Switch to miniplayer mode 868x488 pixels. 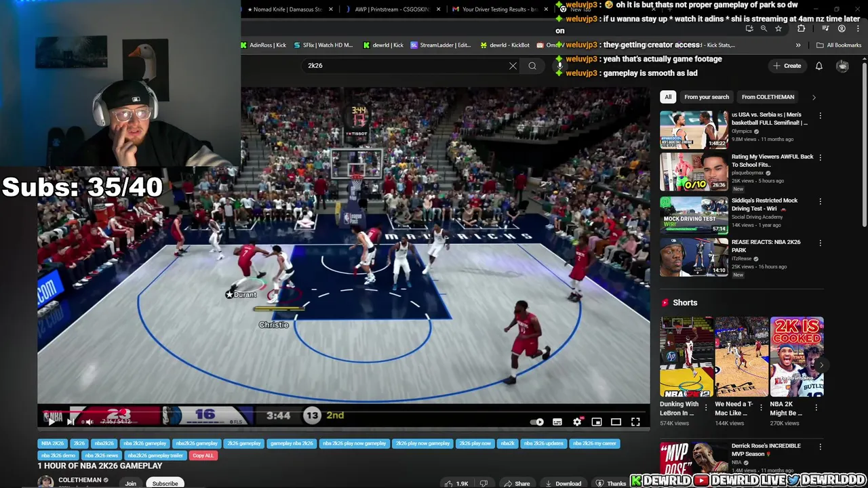click(597, 422)
